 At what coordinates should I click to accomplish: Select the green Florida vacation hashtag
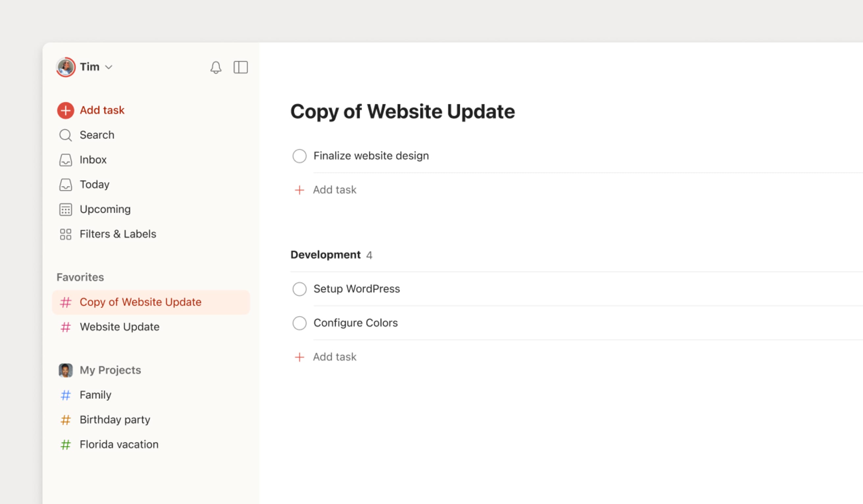65,444
